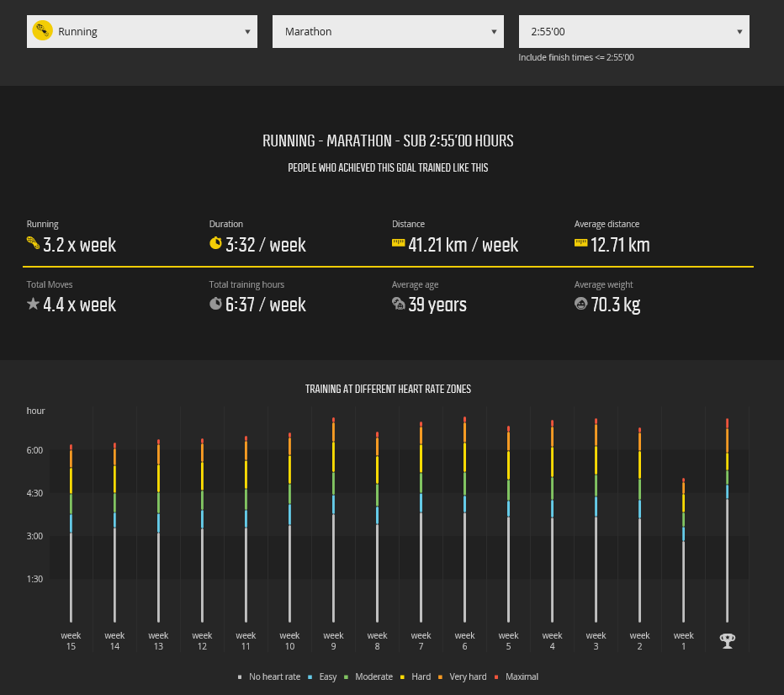This screenshot has width=784, height=695.
Task: Click the 6:37 / week training hours value
Action: [x=266, y=305]
